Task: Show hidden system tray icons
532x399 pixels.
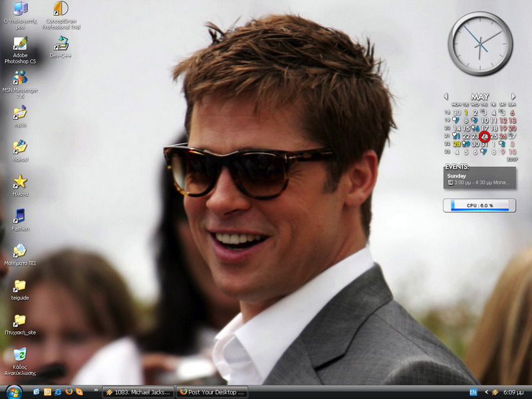Action: pyautogui.click(x=486, y=392)
